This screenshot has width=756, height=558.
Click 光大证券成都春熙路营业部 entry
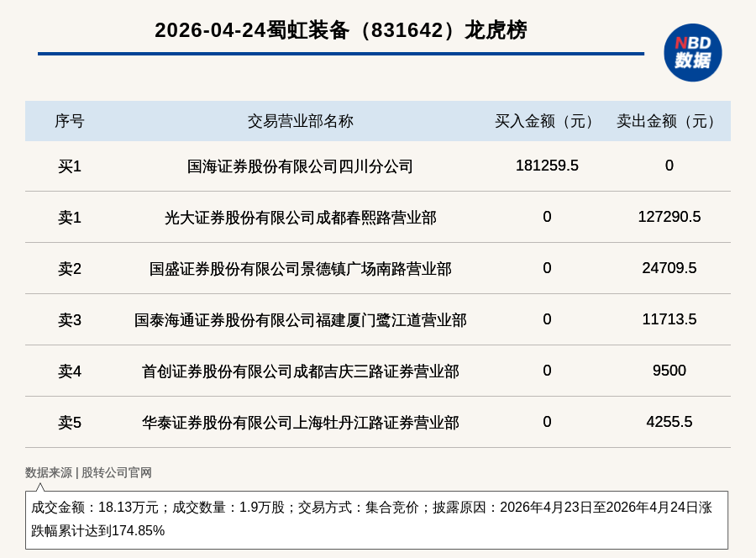point(300,218)
